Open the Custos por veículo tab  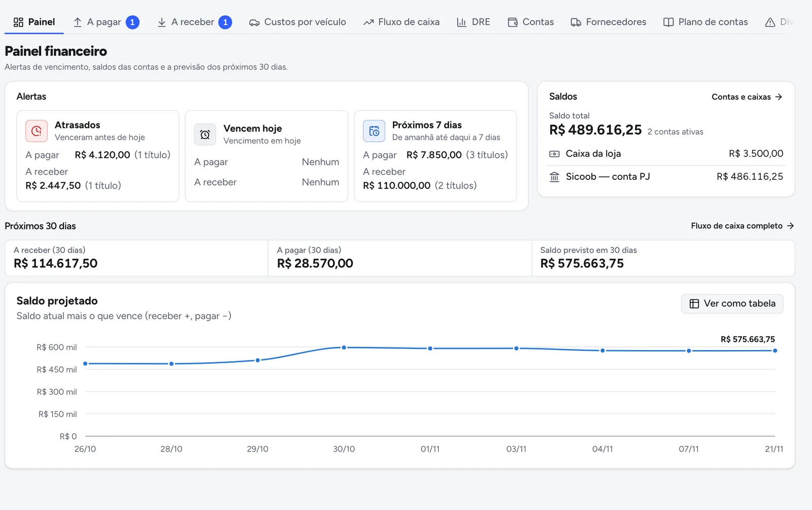click(x=297, y=22)
